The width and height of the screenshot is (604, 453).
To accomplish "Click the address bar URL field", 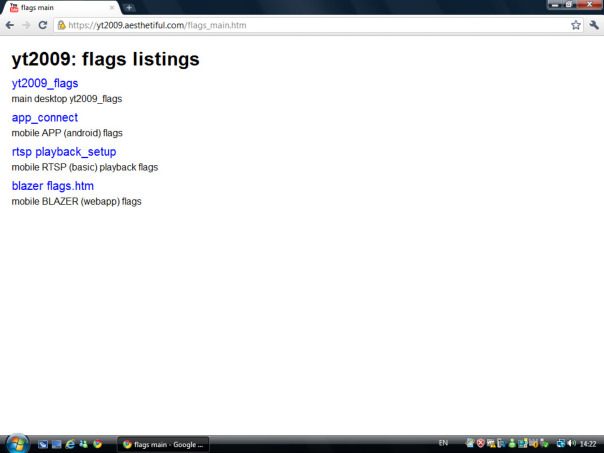I will (300, 25).
